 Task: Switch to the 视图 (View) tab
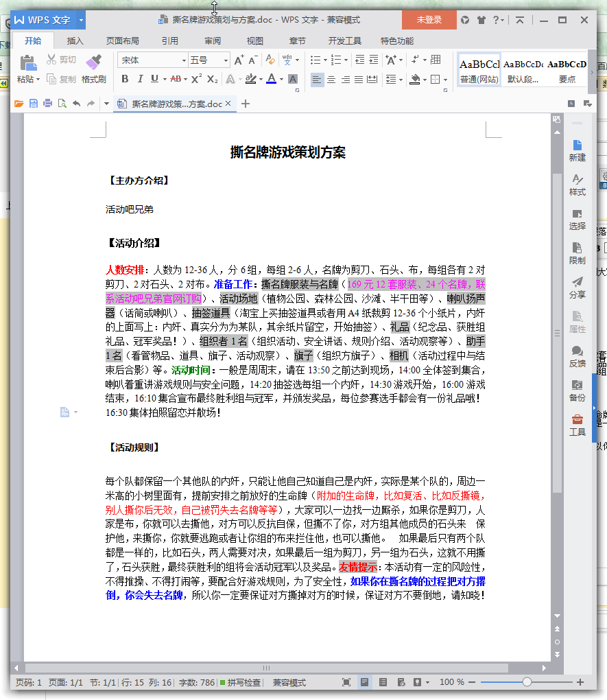coord(255,41)
